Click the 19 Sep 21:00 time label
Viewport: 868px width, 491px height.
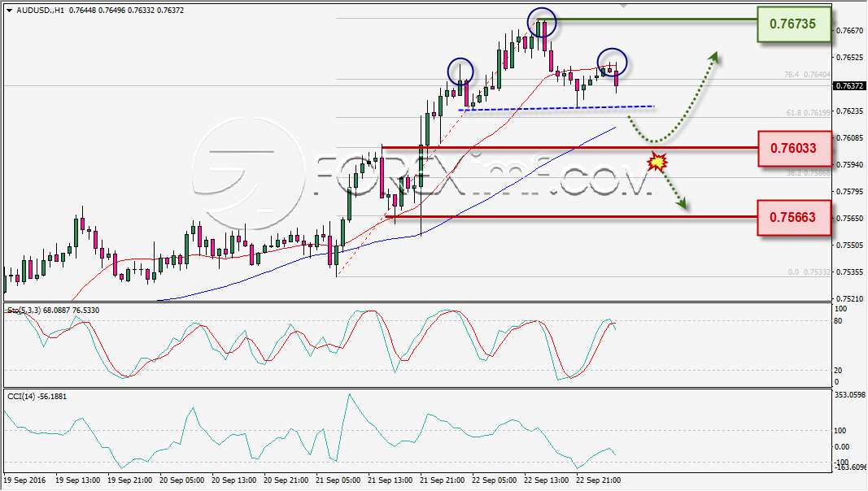(x=130, y=480)
